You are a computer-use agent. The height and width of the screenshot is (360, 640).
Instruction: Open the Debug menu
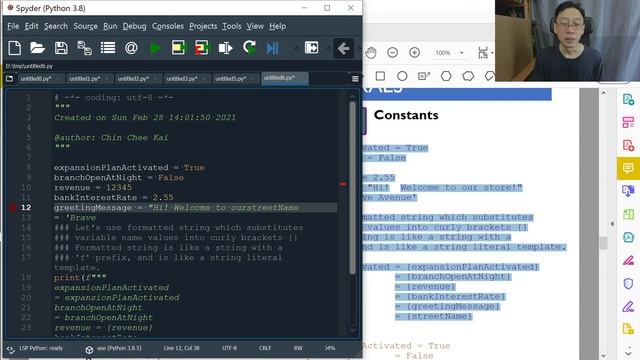134,26
